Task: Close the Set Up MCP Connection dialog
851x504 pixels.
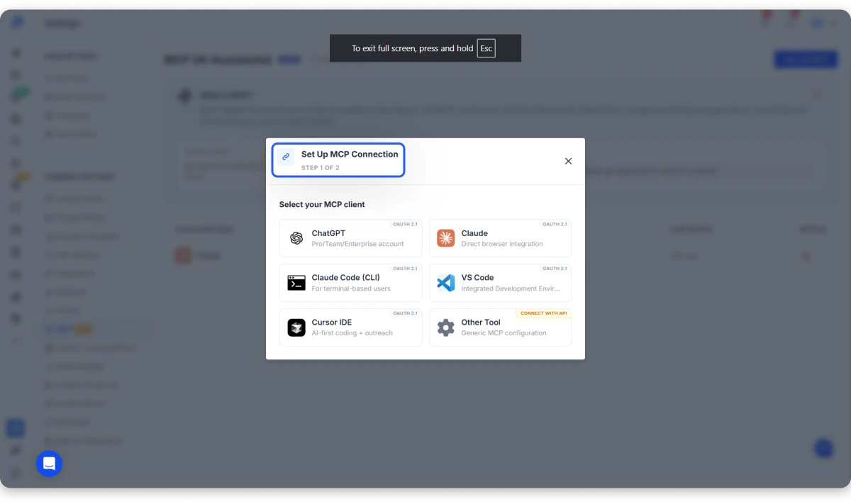Action: pos(568,161)
